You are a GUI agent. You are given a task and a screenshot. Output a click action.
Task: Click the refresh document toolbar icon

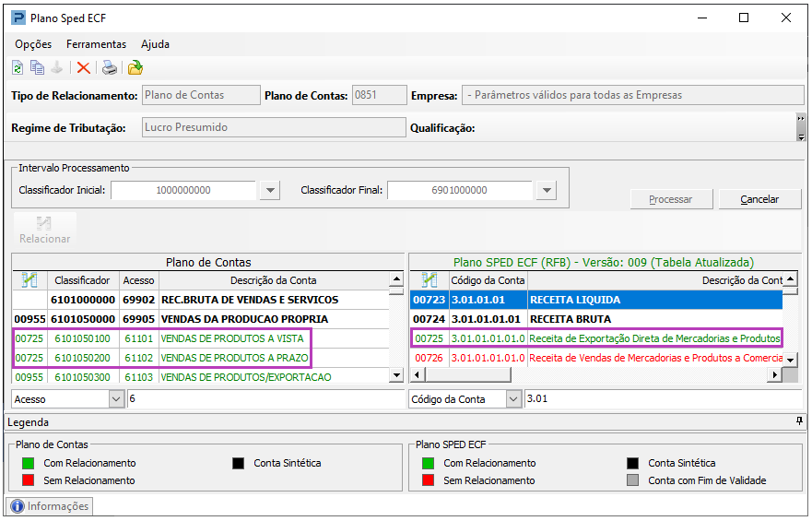click(18, 68)
